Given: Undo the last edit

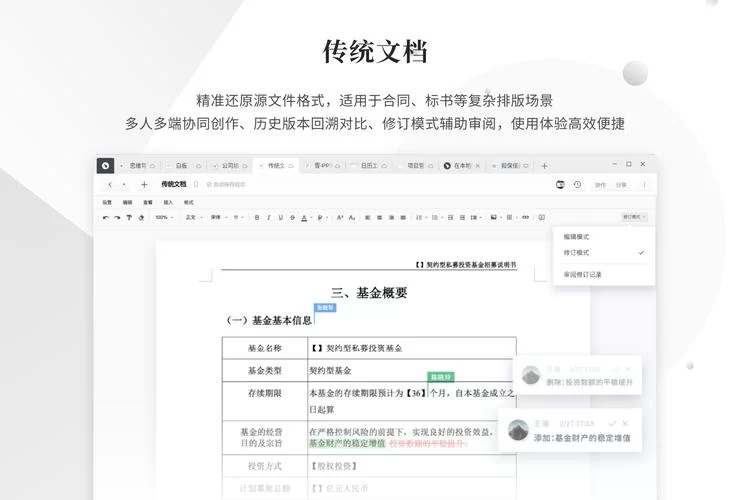Looking at the screenshot, I should [x=106, y=218].
